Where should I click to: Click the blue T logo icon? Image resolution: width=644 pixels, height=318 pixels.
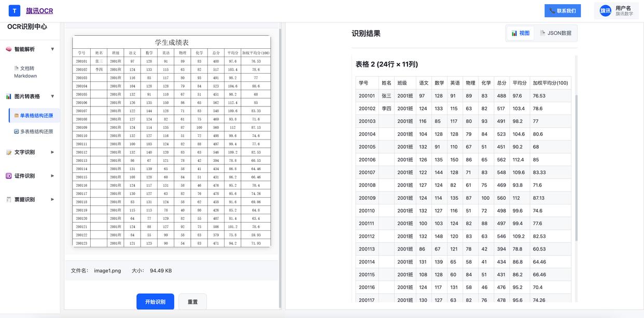(15, 10)
